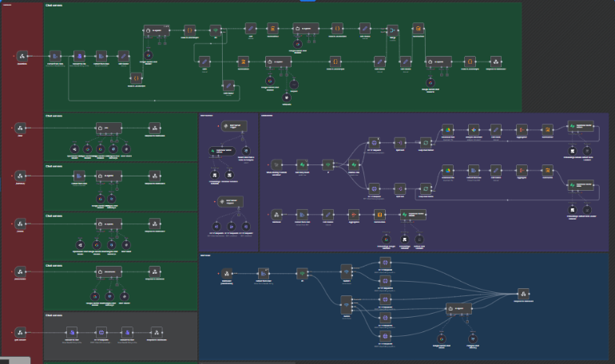Open the green If node in the blue section
615x364 pixels.
point(302,273)
